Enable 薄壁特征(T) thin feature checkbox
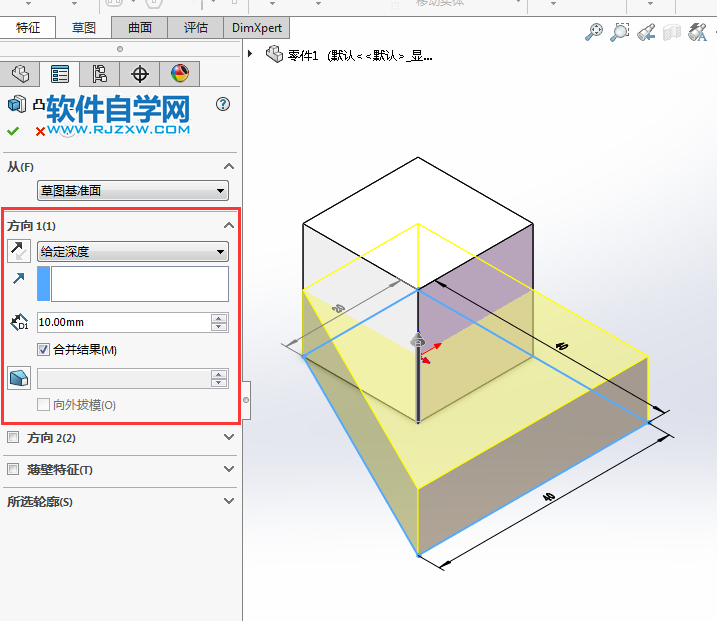The image size is (717, 621). 13,469
